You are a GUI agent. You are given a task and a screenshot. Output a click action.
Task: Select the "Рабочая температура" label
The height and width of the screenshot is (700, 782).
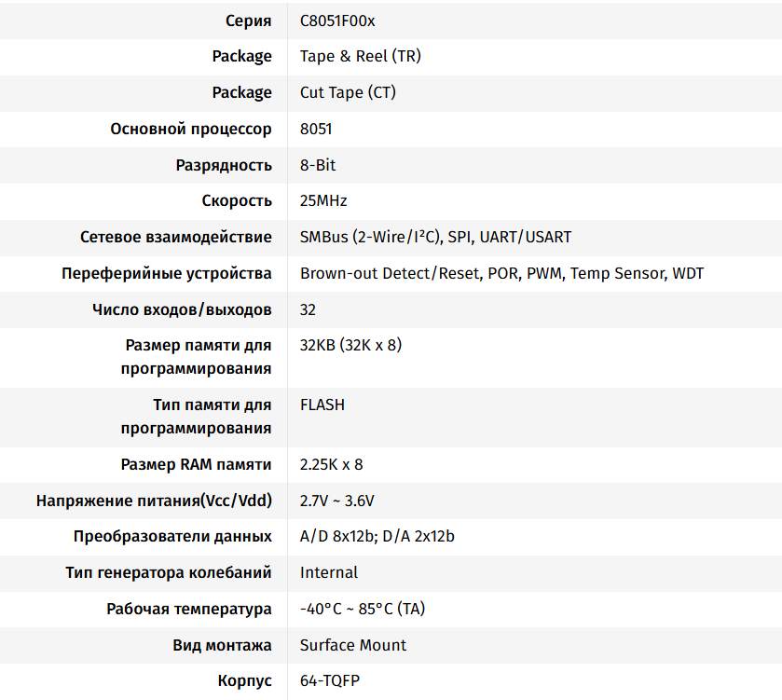tap(189, 609)
